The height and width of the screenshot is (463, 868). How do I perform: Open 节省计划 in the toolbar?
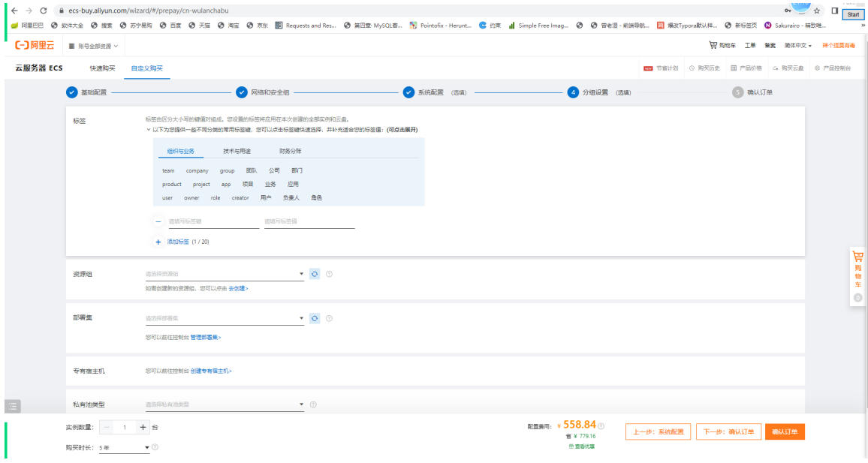[661, 68]
